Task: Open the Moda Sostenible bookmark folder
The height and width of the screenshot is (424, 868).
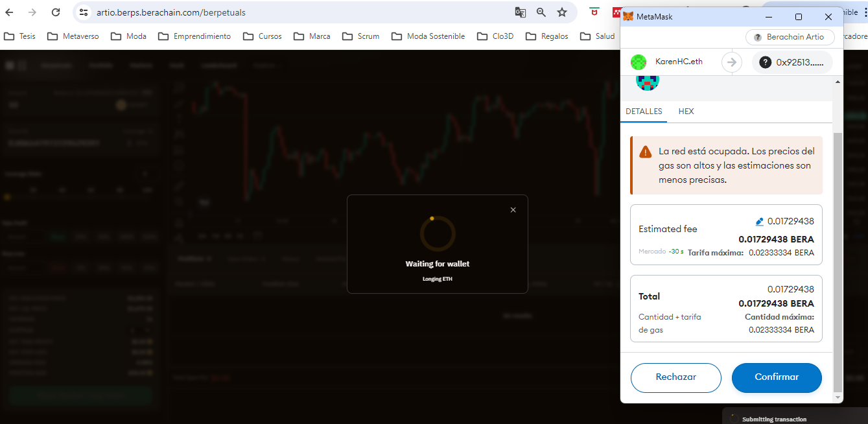Action: pyautogui.click(x=428, y=36)
